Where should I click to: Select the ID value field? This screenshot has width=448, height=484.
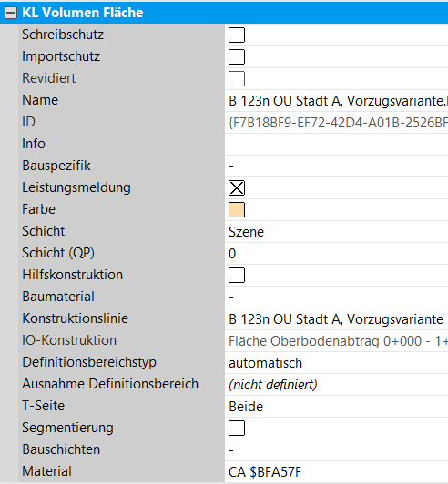click(x=337, y=123)
